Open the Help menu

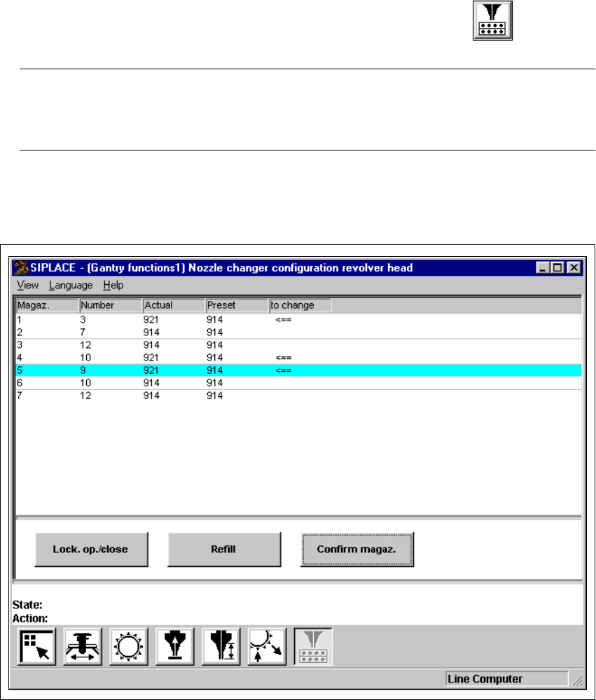[113, 286]
